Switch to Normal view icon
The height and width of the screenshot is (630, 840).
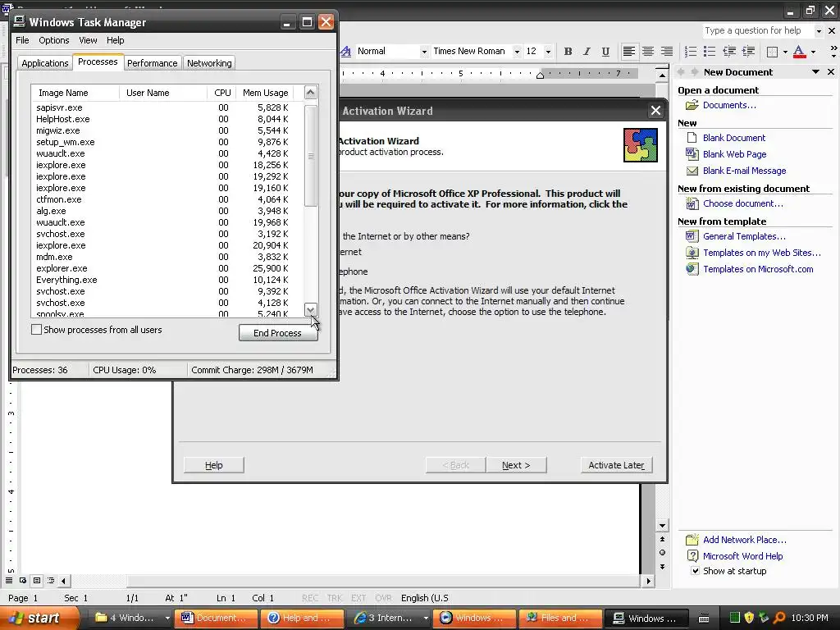[9, 580]
